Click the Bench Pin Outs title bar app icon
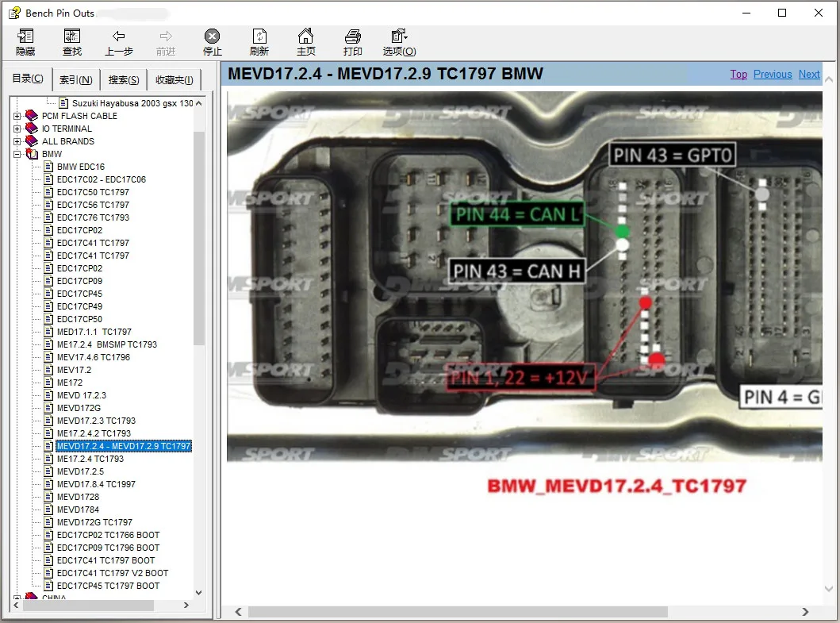Viewport: 840px width, 623px height. [14, 13]
